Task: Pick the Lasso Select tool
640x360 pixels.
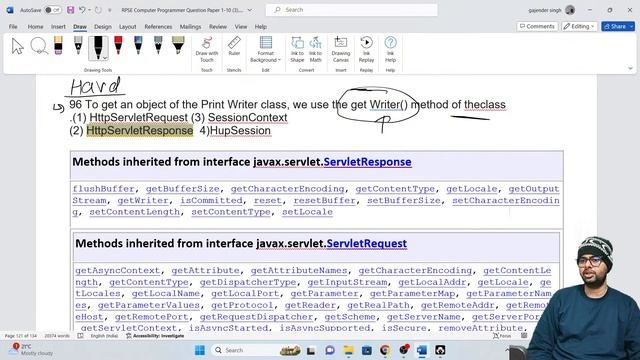Action: pos(39,46)
